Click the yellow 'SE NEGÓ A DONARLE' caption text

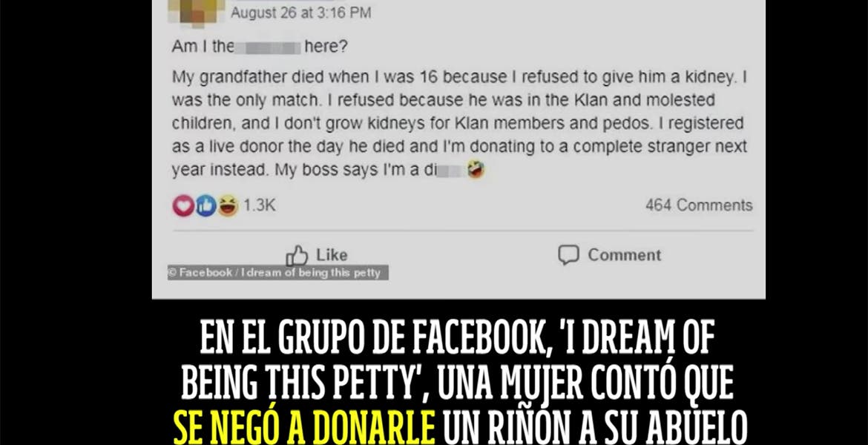(304, 428)
